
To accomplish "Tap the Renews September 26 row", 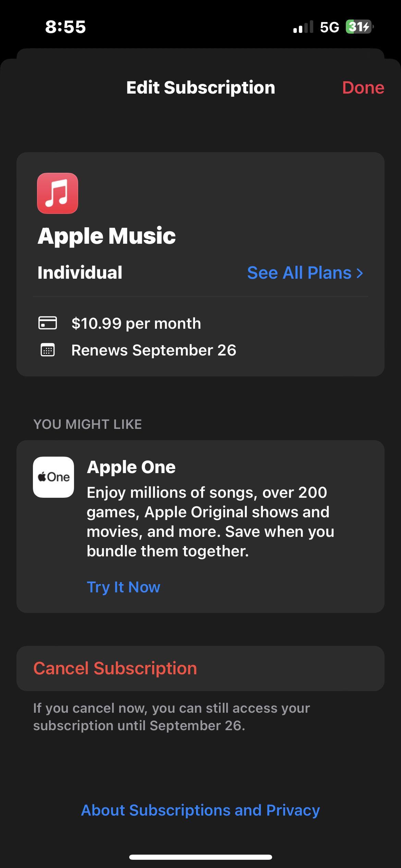I will [x=154, y=350].
